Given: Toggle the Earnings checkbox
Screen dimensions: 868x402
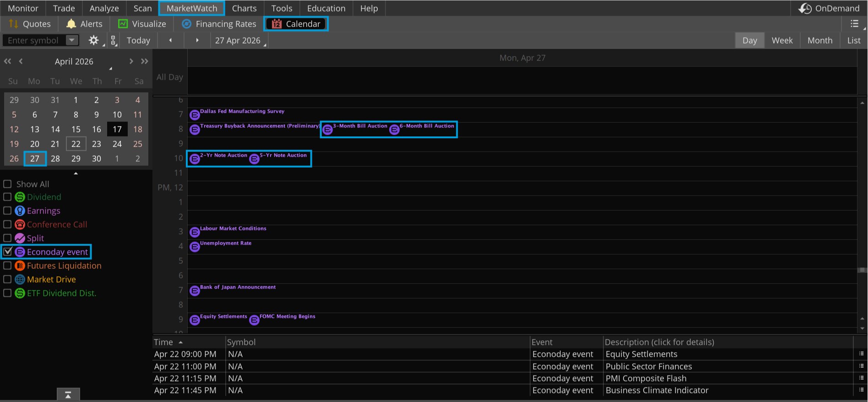Looking at the screenshot, I should (7, 211).
